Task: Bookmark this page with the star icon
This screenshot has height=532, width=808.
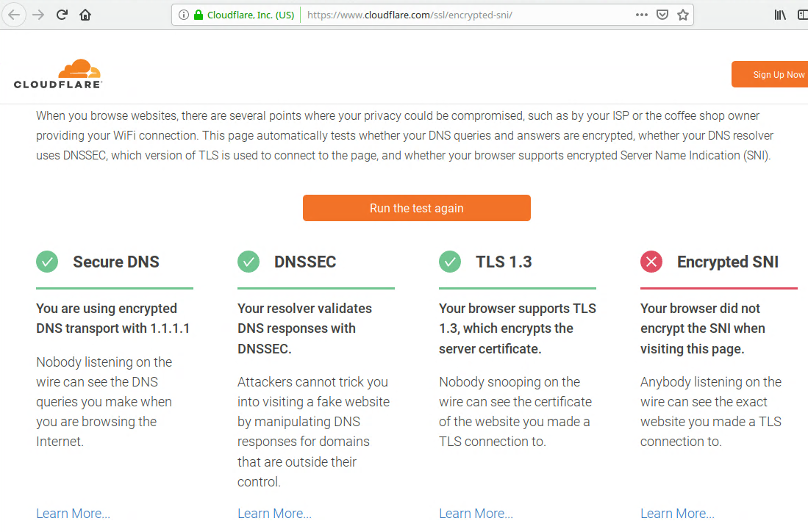Action: click(683, 15)
